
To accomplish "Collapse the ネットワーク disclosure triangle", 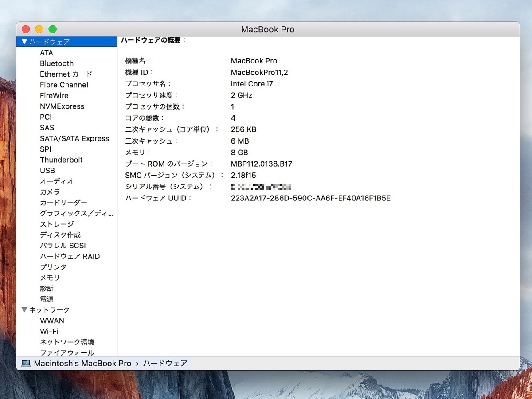I will coord(24,310).
